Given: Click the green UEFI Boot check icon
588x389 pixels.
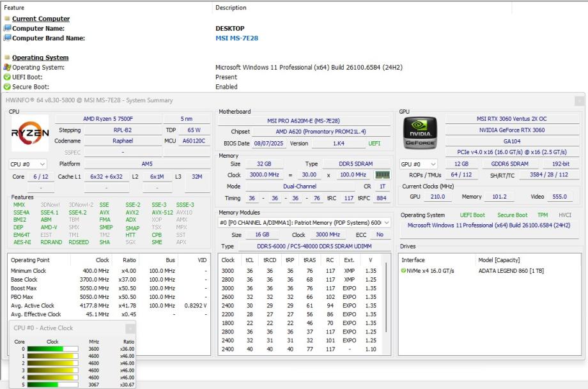Looking at the screenshot, I should [7, 77].
